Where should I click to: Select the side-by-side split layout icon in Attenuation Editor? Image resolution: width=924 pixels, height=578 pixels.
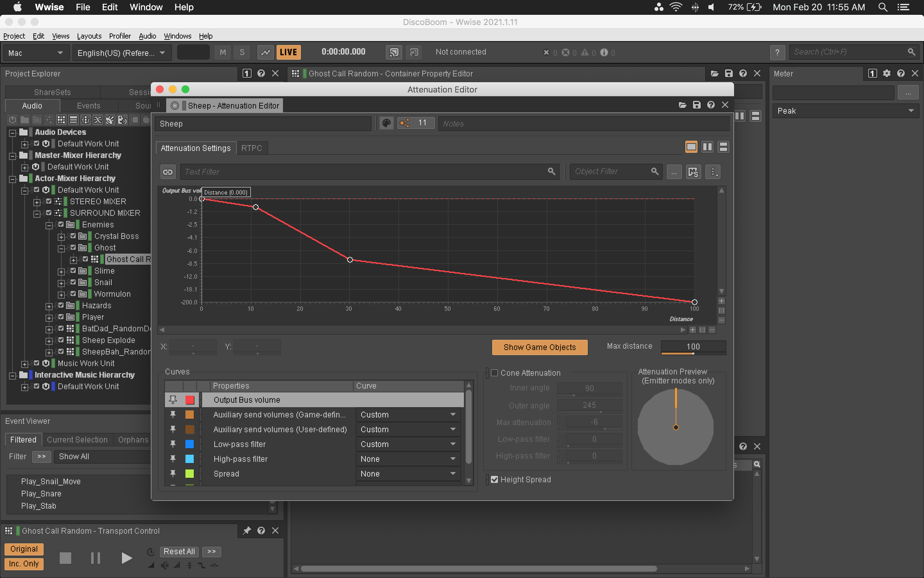pyautogui.click(x=707, y=147)
